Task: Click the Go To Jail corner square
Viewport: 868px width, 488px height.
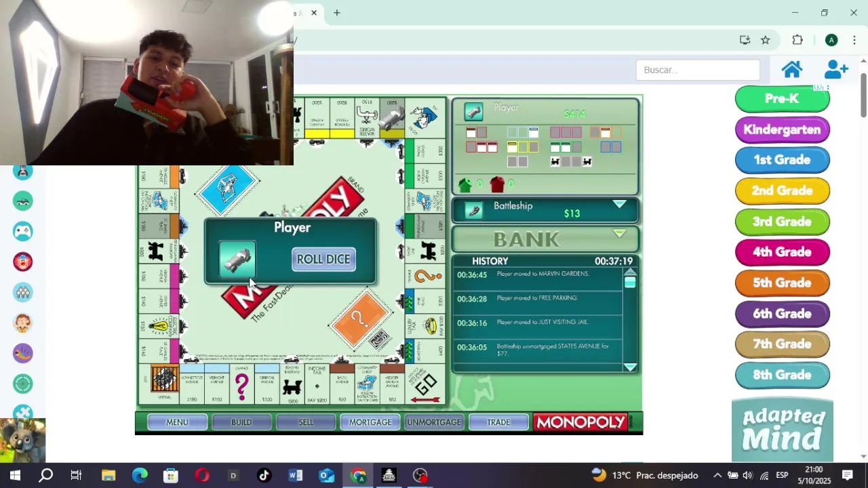Action: tap(426, 119)
